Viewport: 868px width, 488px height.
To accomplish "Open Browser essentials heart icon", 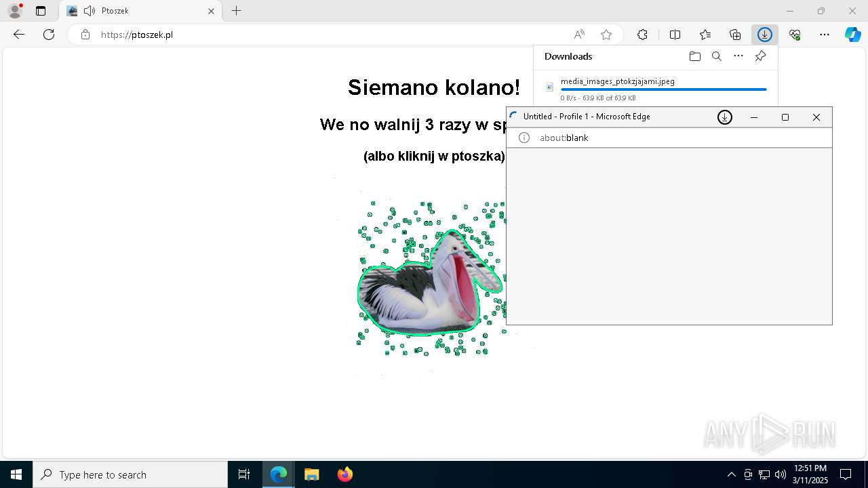I will [x=795, y=35].
